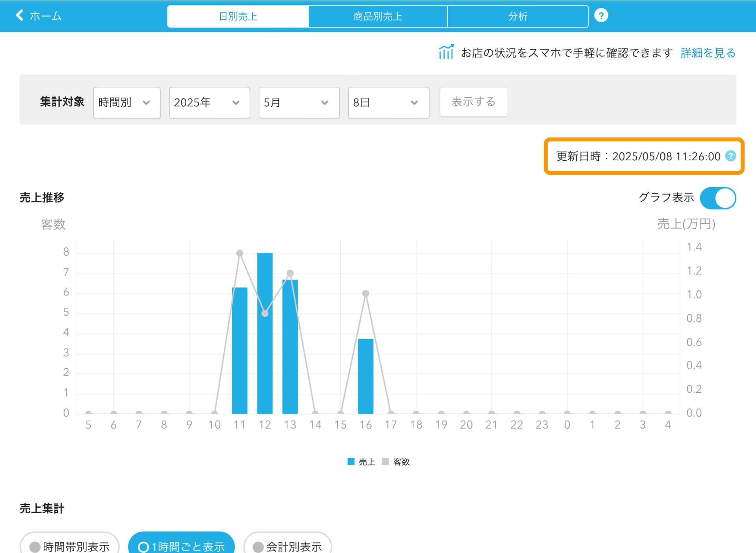Viewport: 756px width, 553px height.
Task: Click the gray 客数 legend square
Action: click(x=385, y=461)
